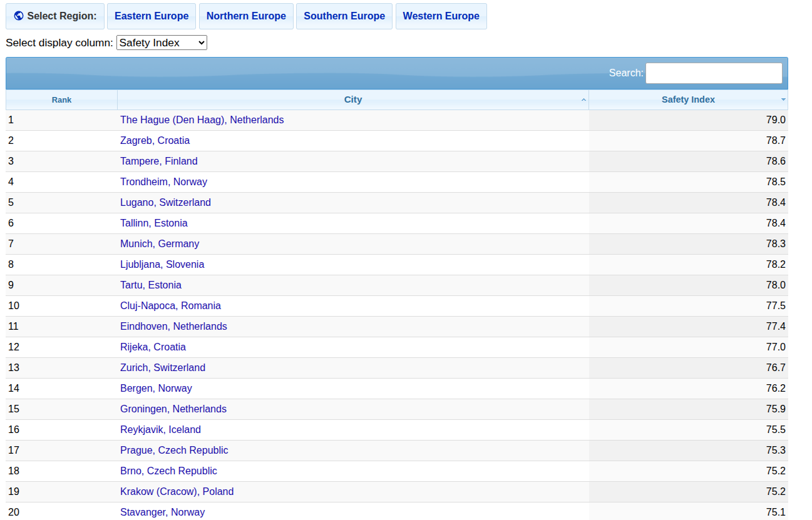Go to Stavanger, Norway page
The image size is (812, 520).
(x=162, y=512)
